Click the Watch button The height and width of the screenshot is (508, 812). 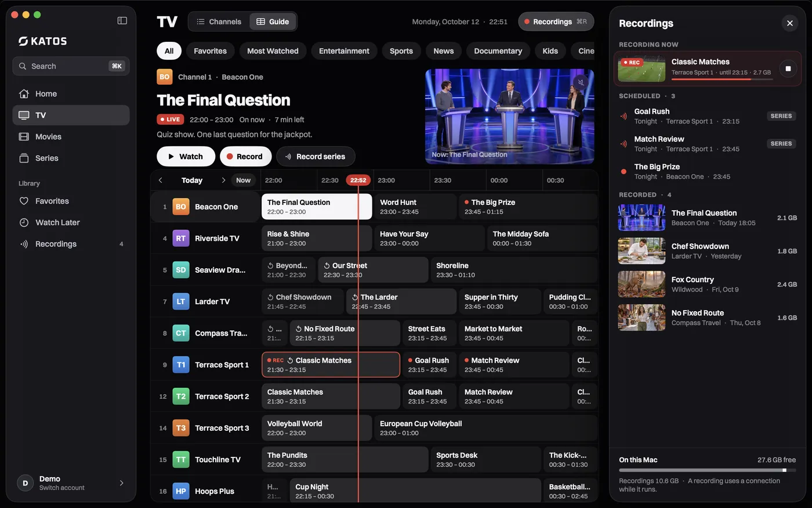(x=186, y=157)
